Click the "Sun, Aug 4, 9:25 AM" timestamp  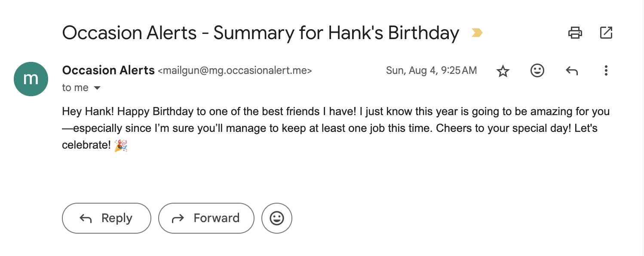[x=431, y=70]
